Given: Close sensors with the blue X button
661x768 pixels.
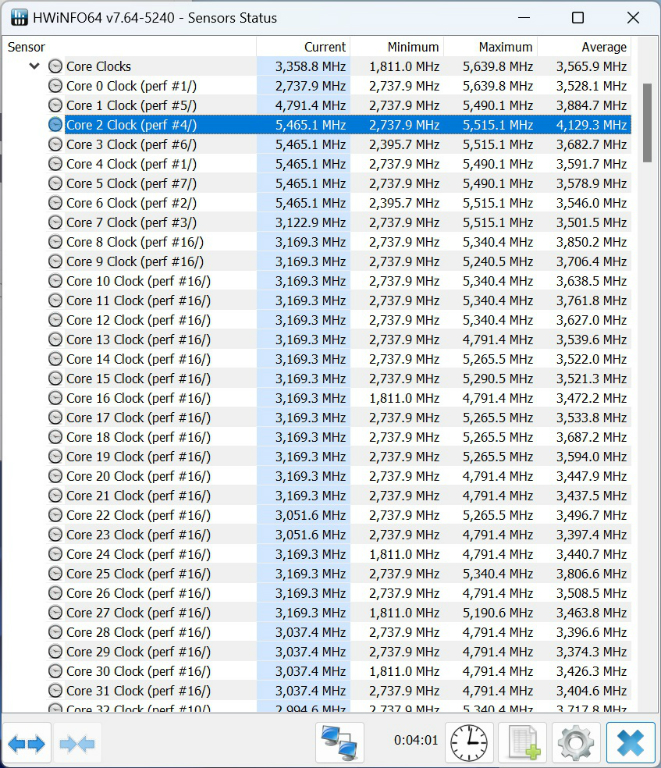Looking at the screenshot, I should click(x=631, y=743).
